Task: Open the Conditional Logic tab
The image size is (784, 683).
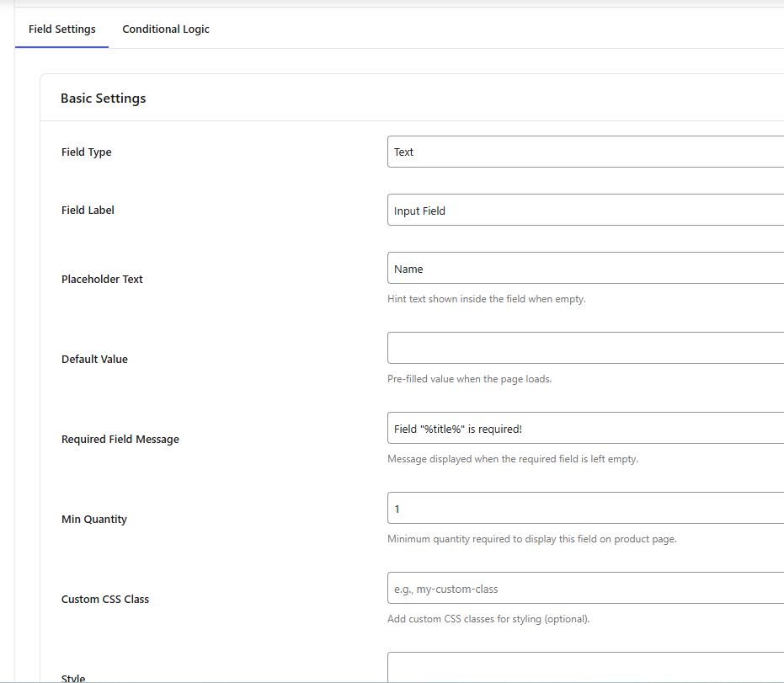Action: tap(166, 29)
